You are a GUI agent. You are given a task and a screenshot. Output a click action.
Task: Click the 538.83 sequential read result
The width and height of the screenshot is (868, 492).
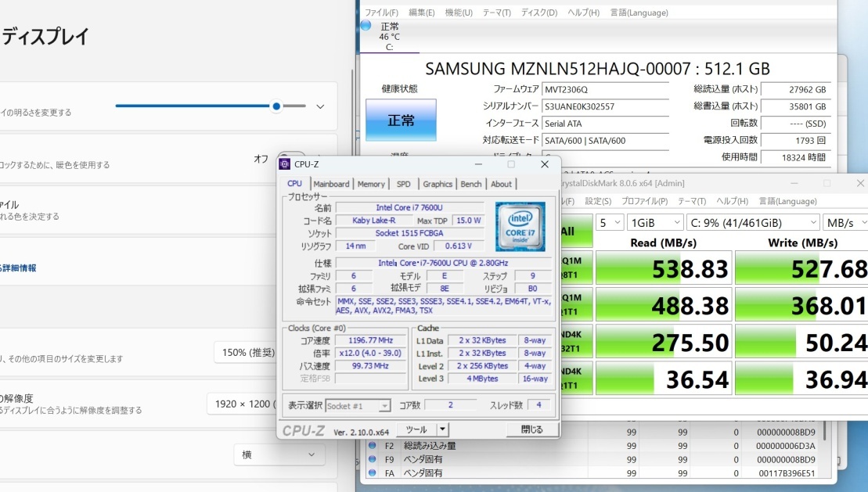(x=664, y=268)
